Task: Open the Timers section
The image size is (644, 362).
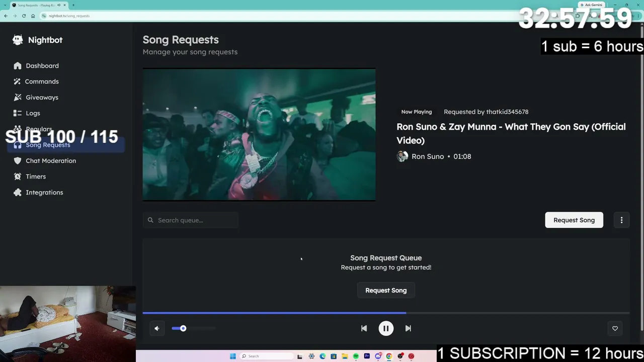Action: pos(66,176)
